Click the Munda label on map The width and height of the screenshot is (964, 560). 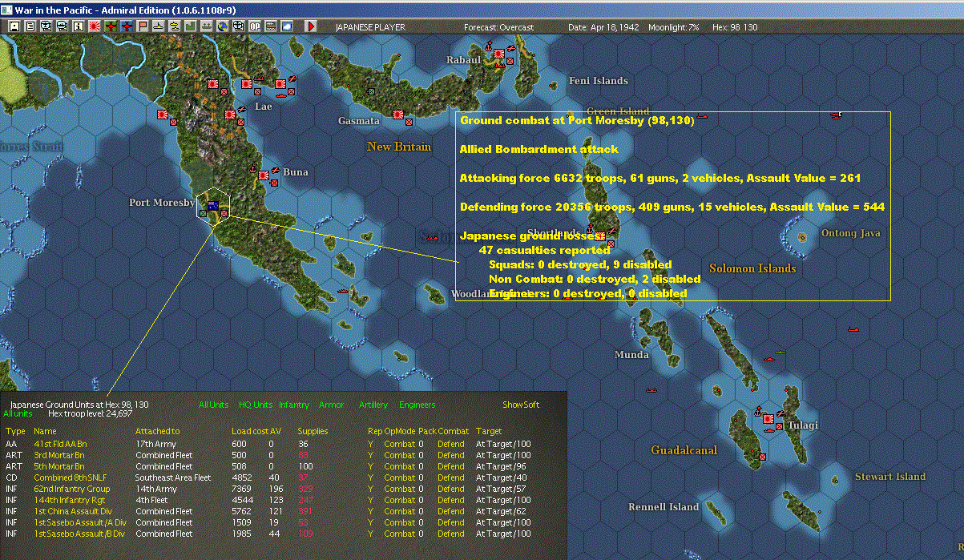[632, 354]
